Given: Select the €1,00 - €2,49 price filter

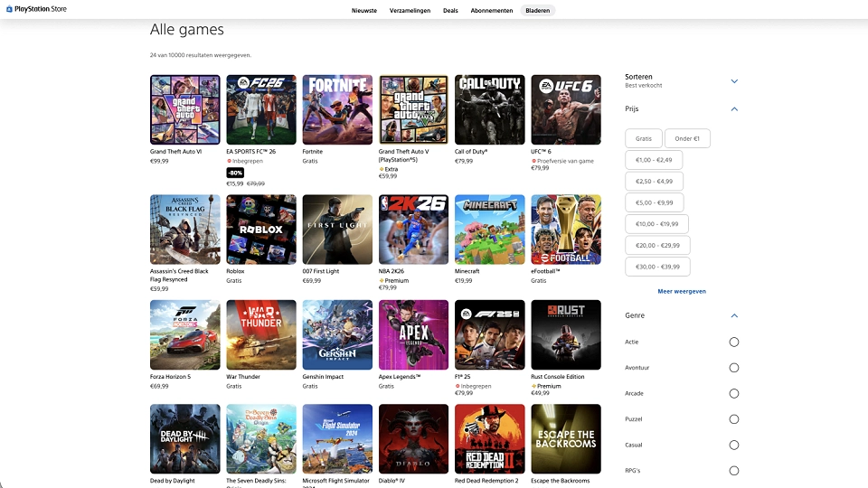Looking at the screenshot, I should pos(654,160).
